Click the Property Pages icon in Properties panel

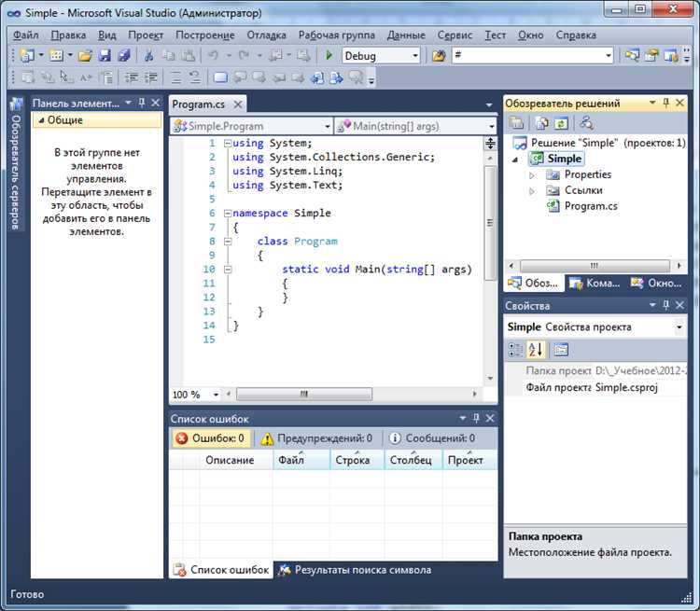coord(561,350)
